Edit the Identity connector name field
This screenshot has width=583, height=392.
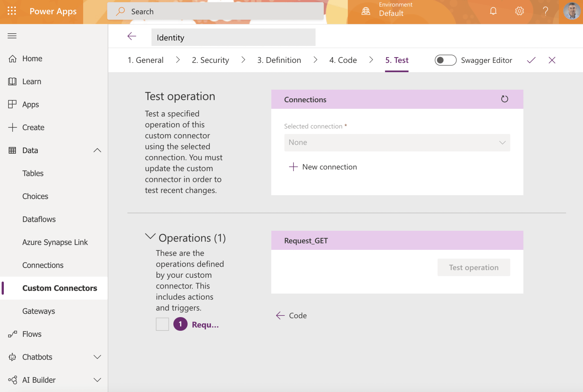233,37
